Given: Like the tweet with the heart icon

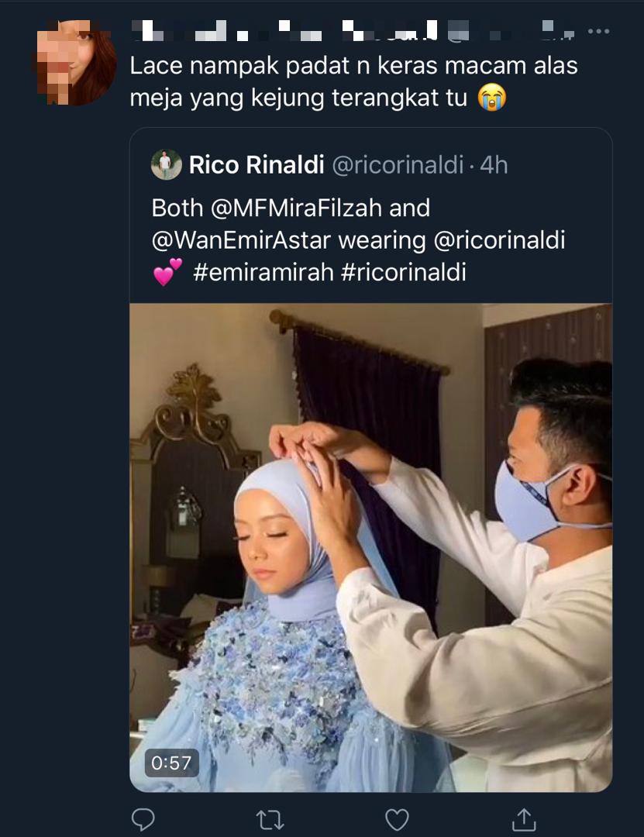Looking at the screenshot, I should pyautogui.click(x=397, y=818).
